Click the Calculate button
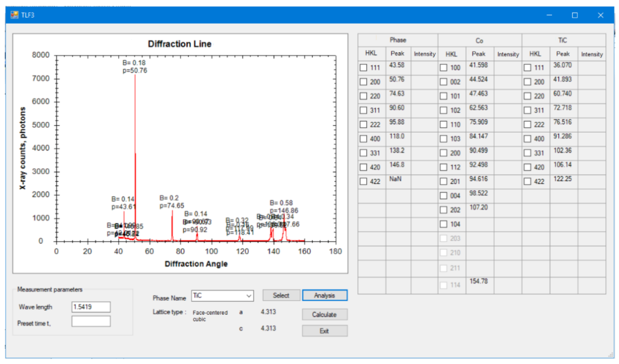The height and width of the screenshot is (364, 619). (324, 315)
